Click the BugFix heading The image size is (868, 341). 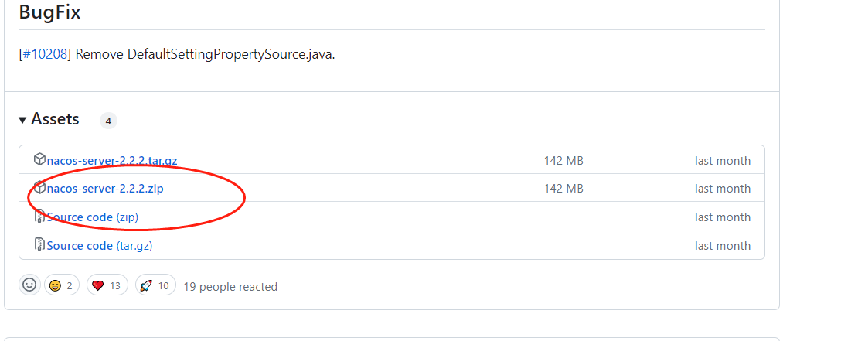(x=49, y=12)
